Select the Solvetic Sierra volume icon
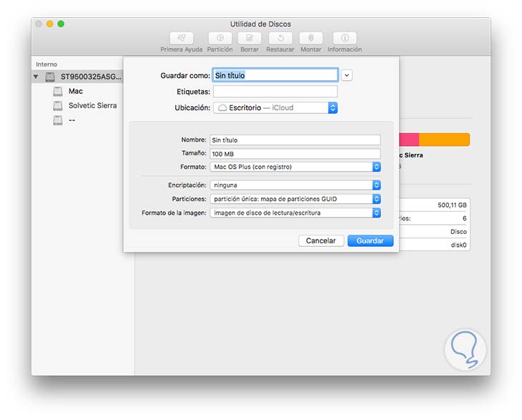Screen dimensions: 522x420 click(x=58, y=106)
